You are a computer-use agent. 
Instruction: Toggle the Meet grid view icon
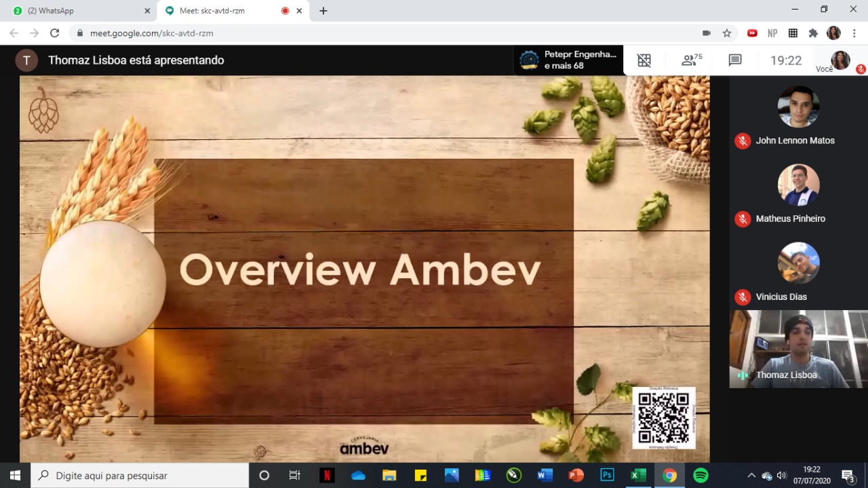[x=644, y=60]
